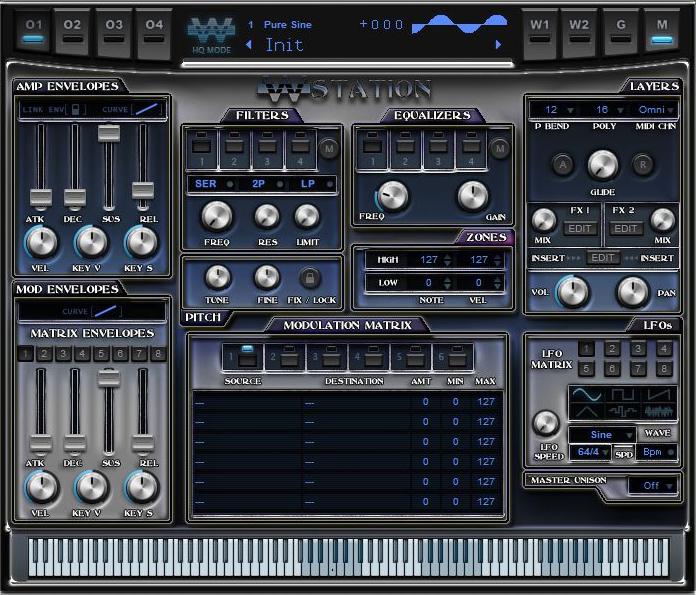Screen dimensions: 696x595
Task: Click the FX 1 EDIT button
Action: [580, 228]
